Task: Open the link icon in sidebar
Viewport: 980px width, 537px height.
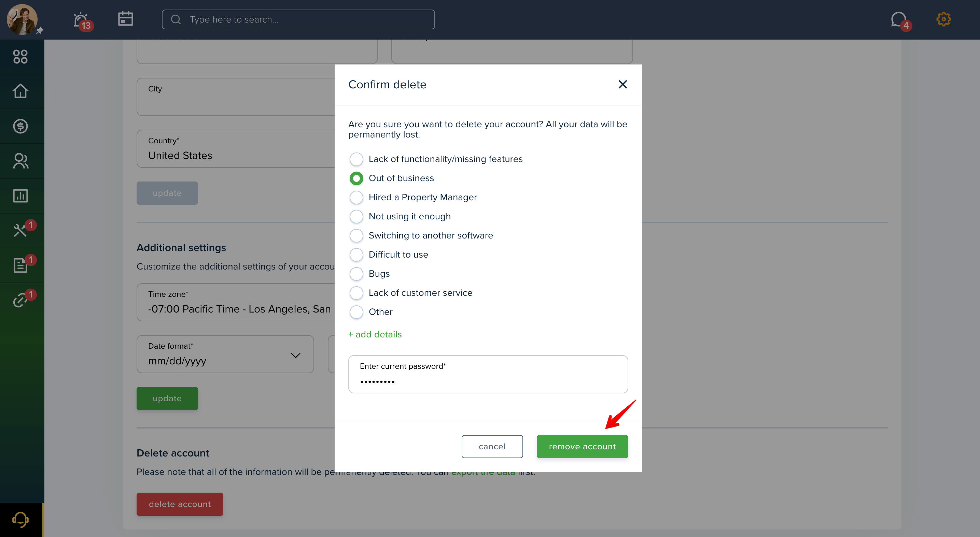Action: coord(20,300)
